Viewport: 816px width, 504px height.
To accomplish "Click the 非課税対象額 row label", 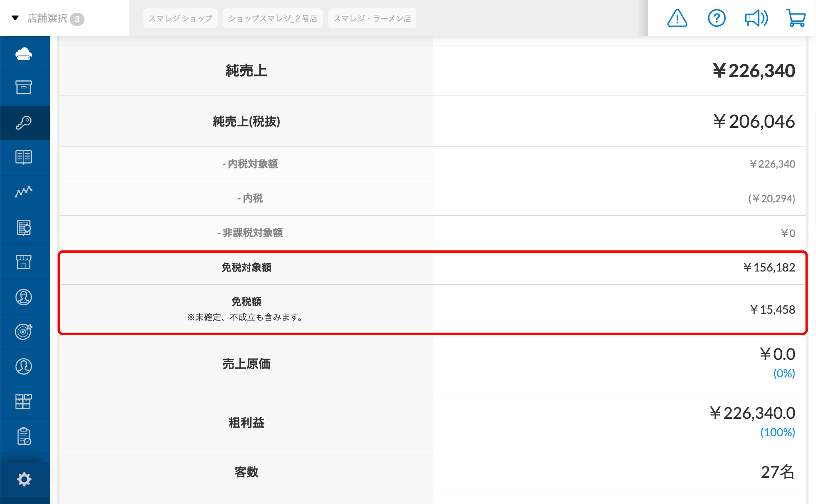I will [x=250, y=233].
